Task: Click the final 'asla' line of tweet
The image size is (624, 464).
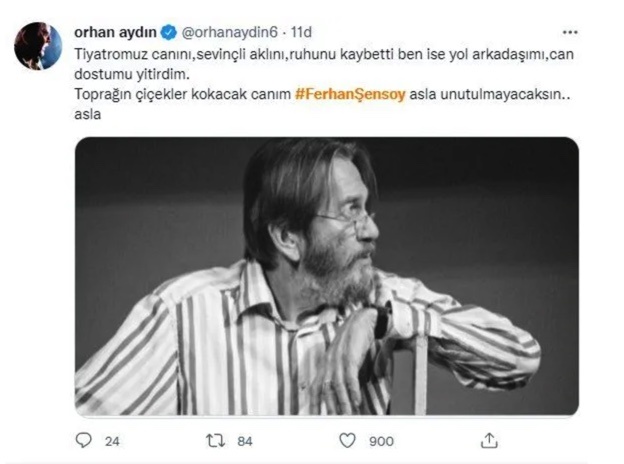Action: click(88, 114)
